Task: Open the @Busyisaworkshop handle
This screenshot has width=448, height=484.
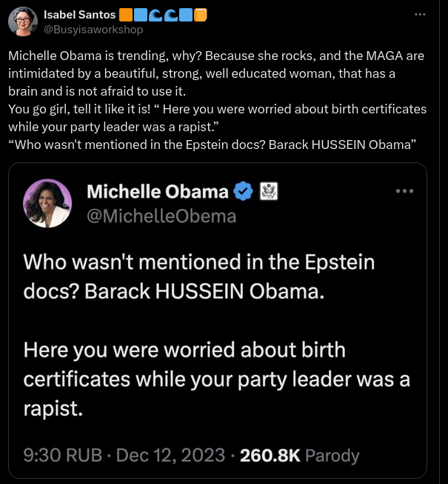Action: (94, 30)
